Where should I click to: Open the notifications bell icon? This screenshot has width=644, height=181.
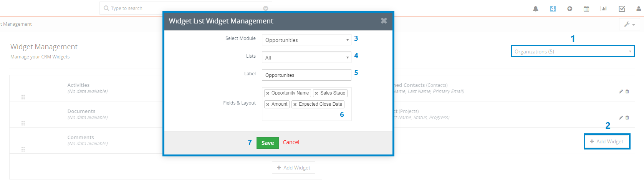535,9
